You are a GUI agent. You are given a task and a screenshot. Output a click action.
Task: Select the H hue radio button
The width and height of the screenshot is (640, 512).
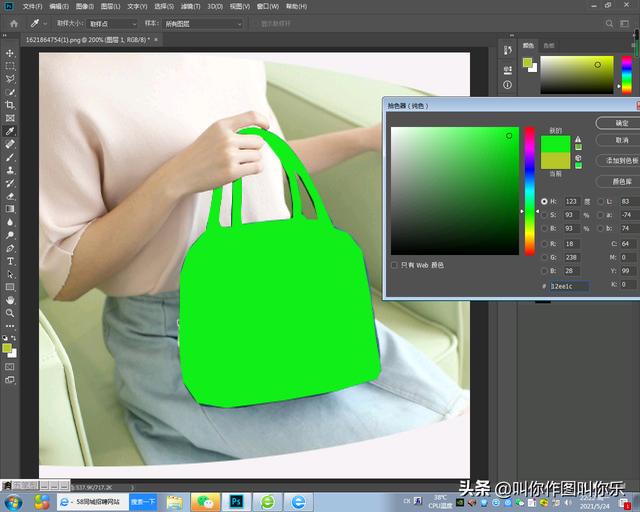pos(544,201)
